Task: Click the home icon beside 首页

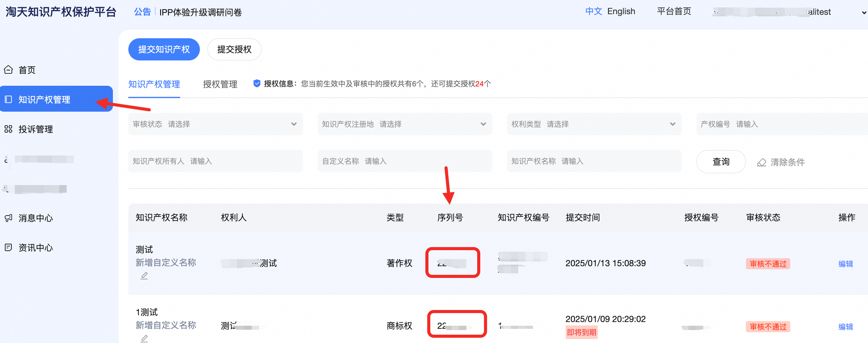Action: 8,70
